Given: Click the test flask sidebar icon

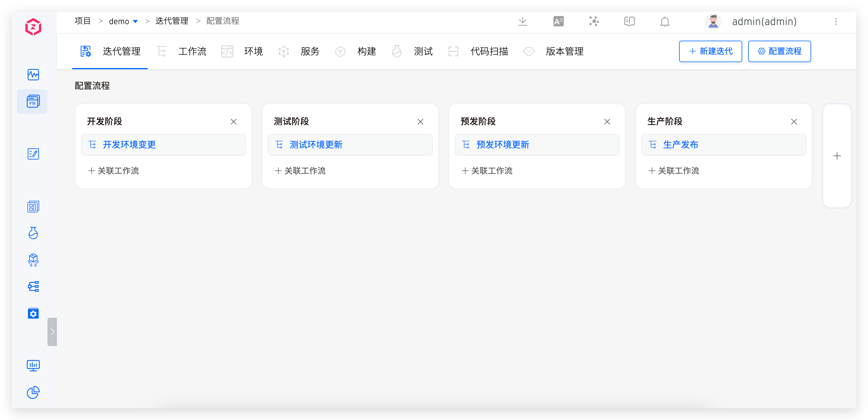Looking at the screenshot, I should (x=33, y=233).
